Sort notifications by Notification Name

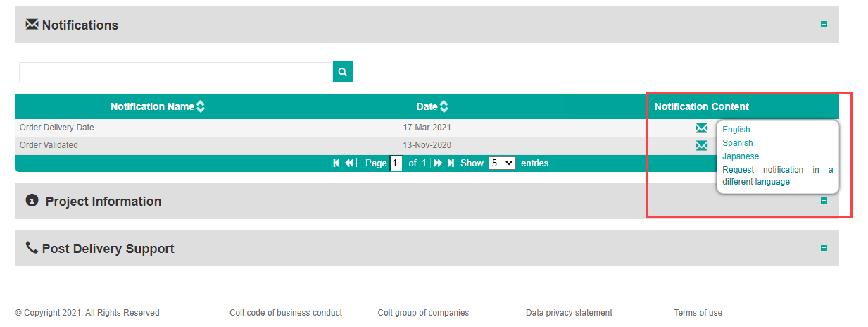click(x=201, y=107)
